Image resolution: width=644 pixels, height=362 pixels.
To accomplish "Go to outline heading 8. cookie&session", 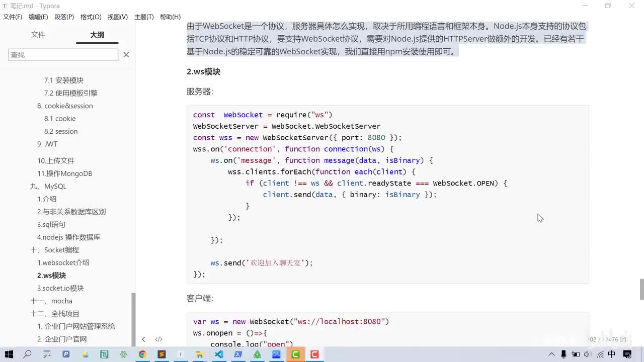I will (x=65, y=106).
